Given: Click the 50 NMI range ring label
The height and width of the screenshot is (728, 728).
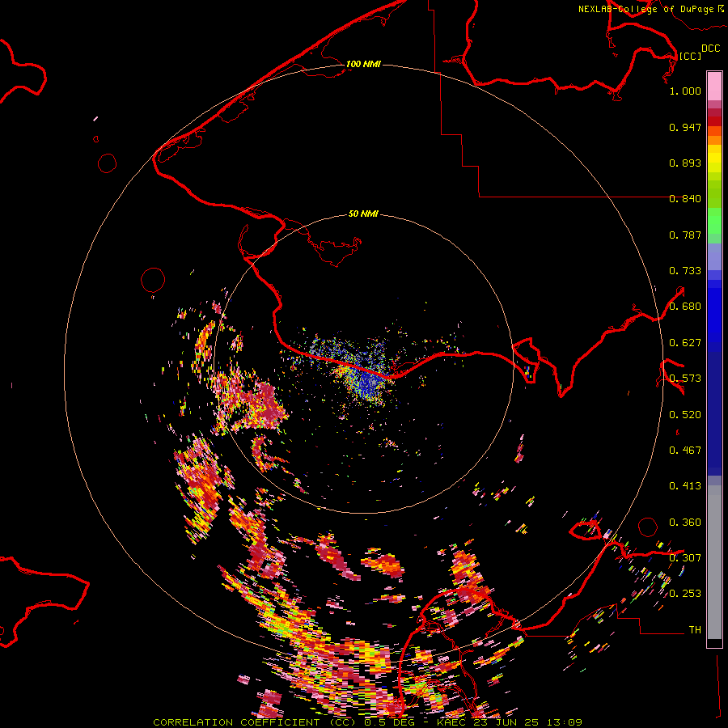Looking at the screenshot, I should point(363,214).
